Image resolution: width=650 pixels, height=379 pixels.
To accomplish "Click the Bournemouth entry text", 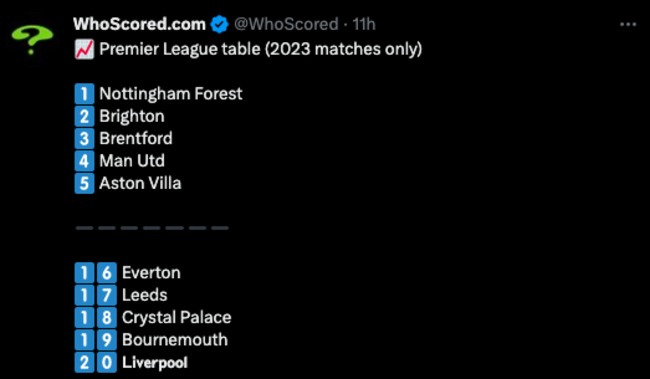I will (175, 340).
